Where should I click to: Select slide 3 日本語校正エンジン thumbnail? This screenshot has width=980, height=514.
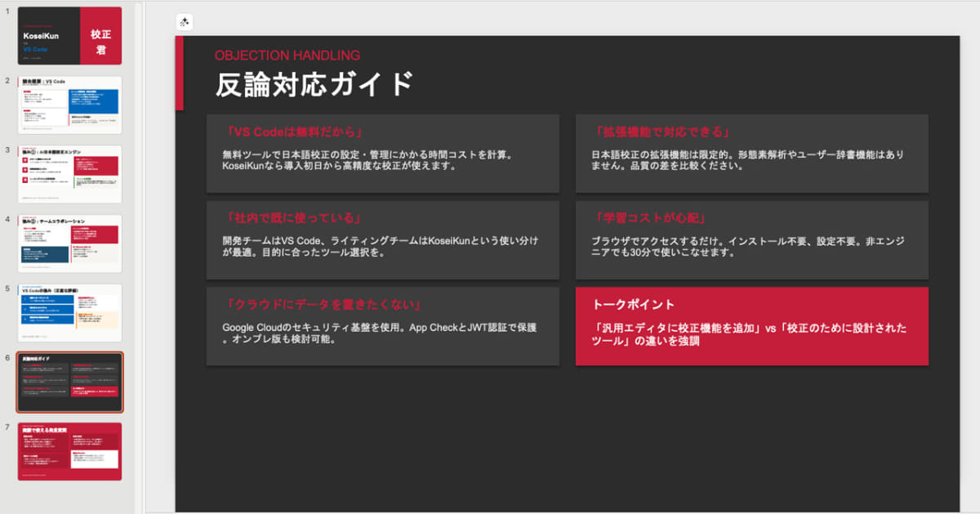click(69, 172)
